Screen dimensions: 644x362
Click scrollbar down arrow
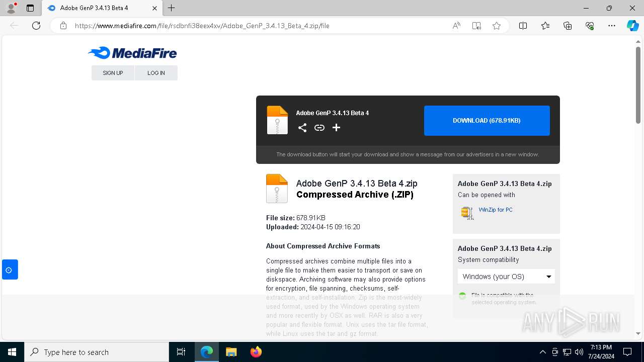(x=638, y=333)
